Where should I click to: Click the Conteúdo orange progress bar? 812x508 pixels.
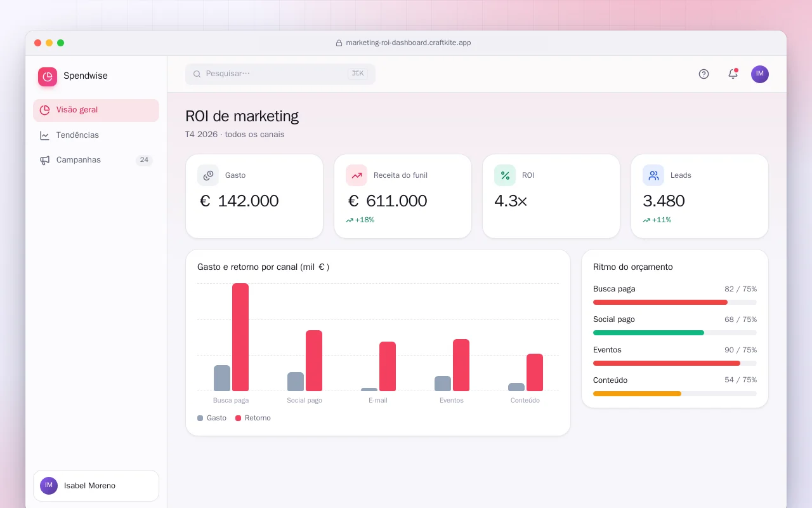637,394
